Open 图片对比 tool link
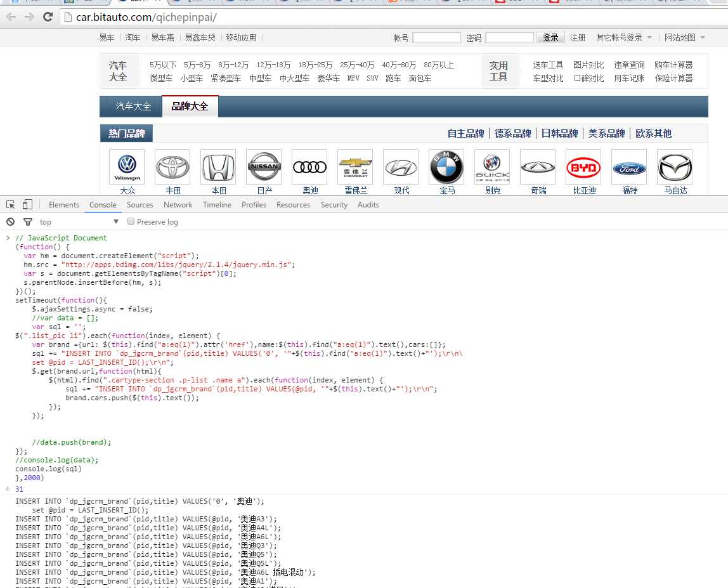Viewport: 728px width, 588px height. pos(588,65)
